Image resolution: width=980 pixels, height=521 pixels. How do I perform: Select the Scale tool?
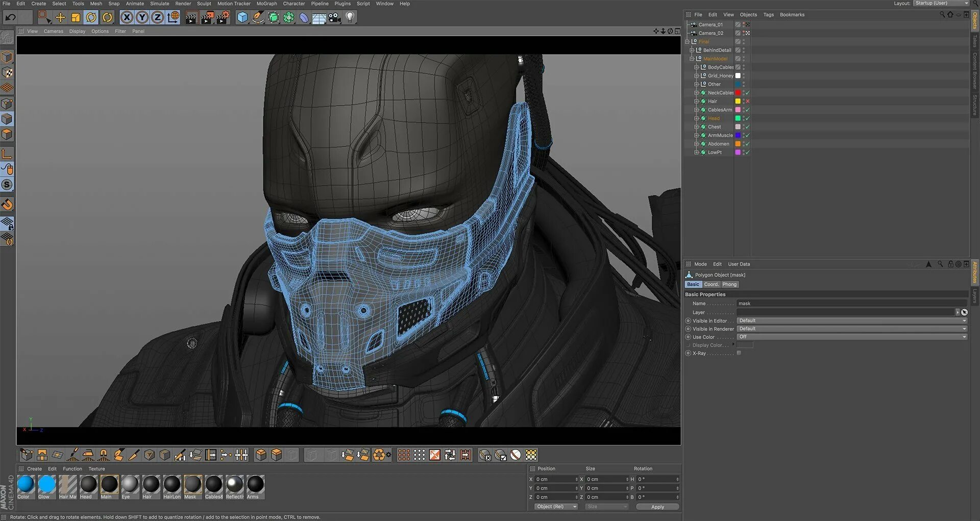click(76, 17)
